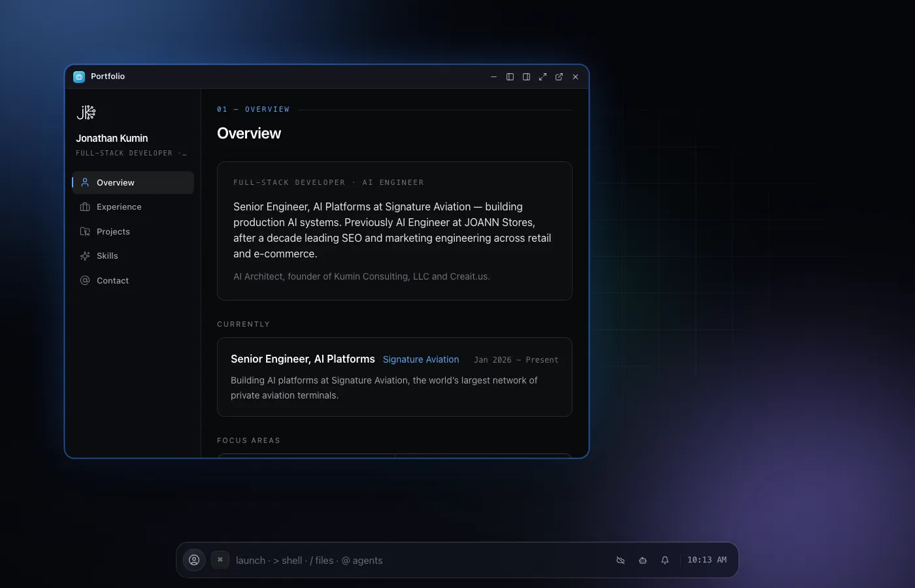Minimize the Portfolio window
Screen dimensions: 915x588
coord(493,76)
